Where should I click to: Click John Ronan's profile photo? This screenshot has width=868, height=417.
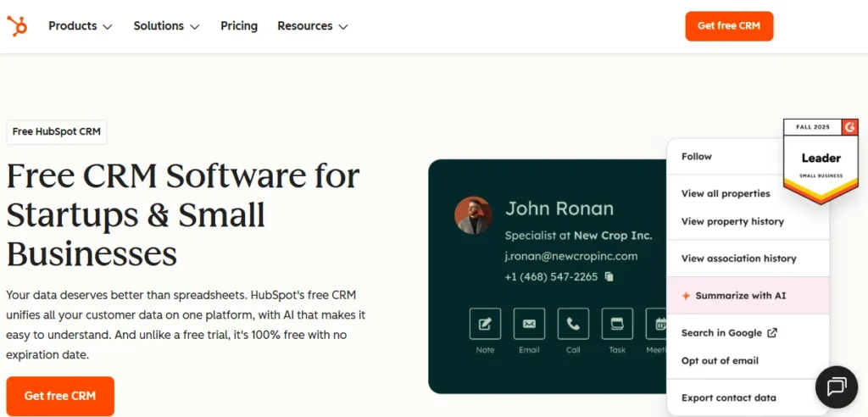473,215
